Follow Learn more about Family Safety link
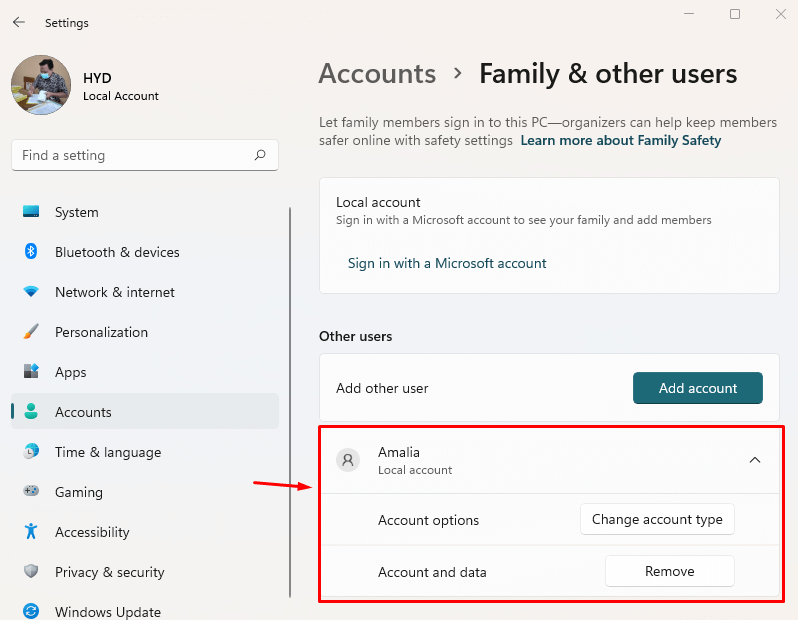This screenshot has width=798, height=620. pyautogui.click(x=620, y=141)
